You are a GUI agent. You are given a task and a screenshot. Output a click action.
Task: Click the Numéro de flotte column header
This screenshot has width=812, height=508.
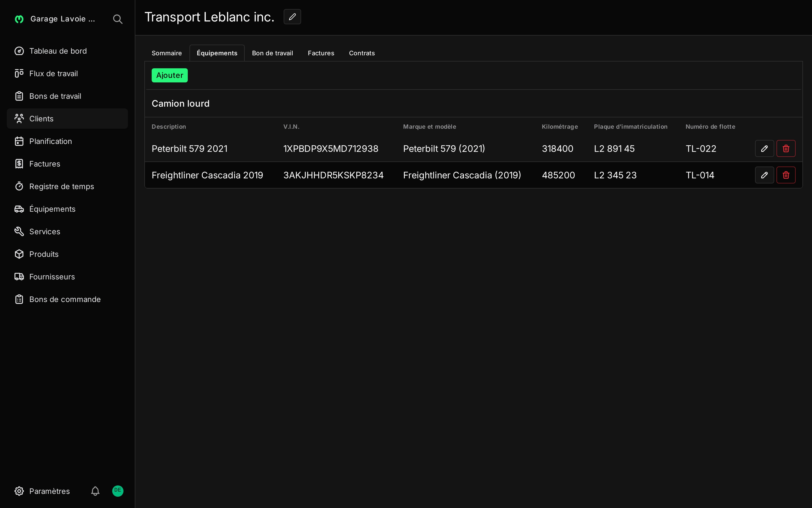[710, 127]
